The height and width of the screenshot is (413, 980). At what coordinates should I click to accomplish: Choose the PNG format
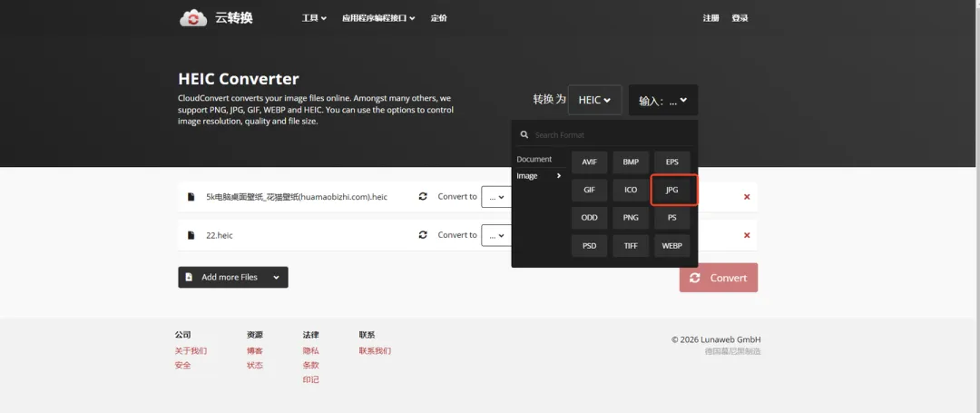coord(631,218)
